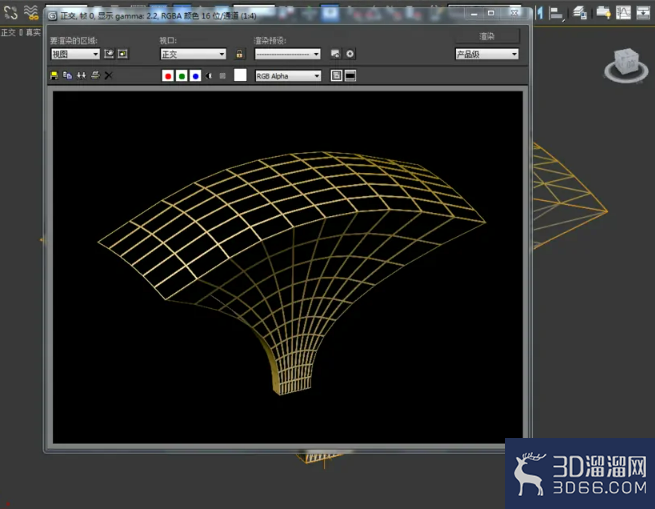Image resolution: width=655 pixels, height=509 pixels.
Task: Click the rendered frame window title icon
Action: (53, 16)
